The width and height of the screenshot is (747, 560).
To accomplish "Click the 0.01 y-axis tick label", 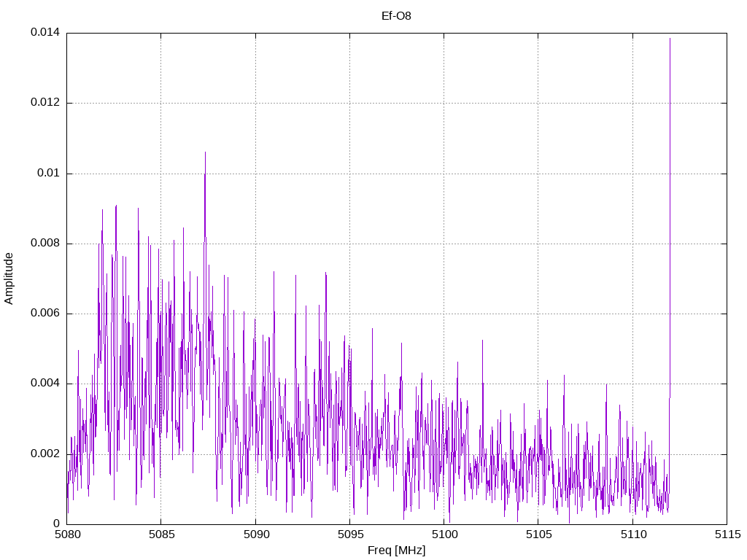I will tap(49, 173).
